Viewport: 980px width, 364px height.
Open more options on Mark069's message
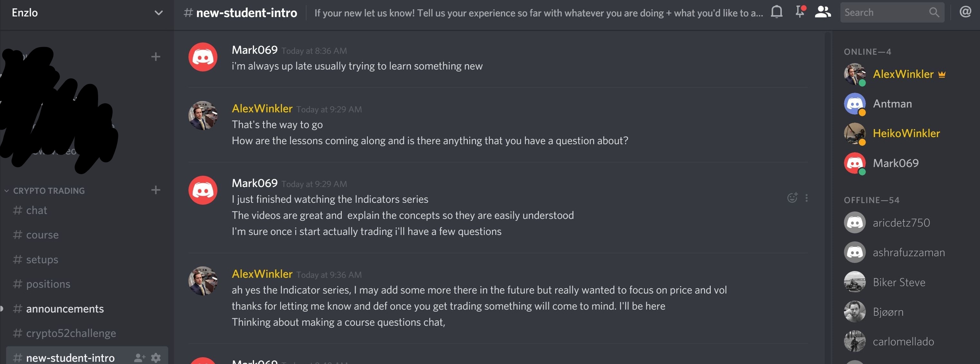(807, 198)
